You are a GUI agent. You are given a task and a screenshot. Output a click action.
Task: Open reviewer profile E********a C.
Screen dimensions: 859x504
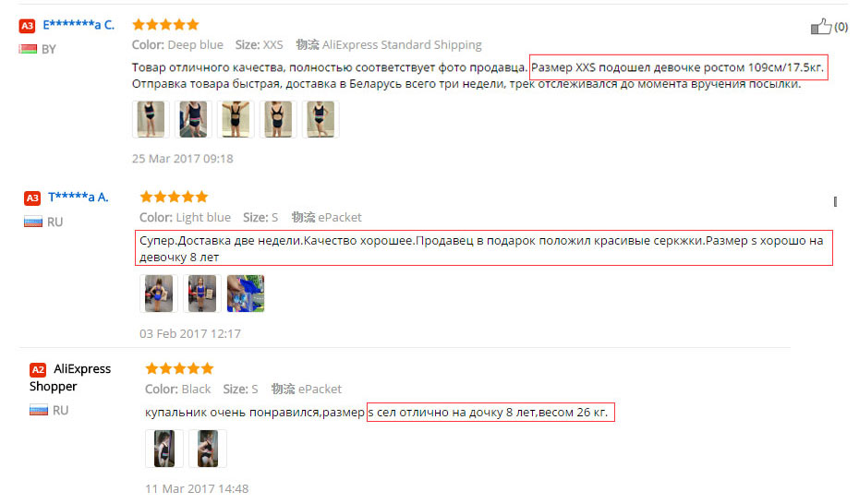(x=79, y=25)
